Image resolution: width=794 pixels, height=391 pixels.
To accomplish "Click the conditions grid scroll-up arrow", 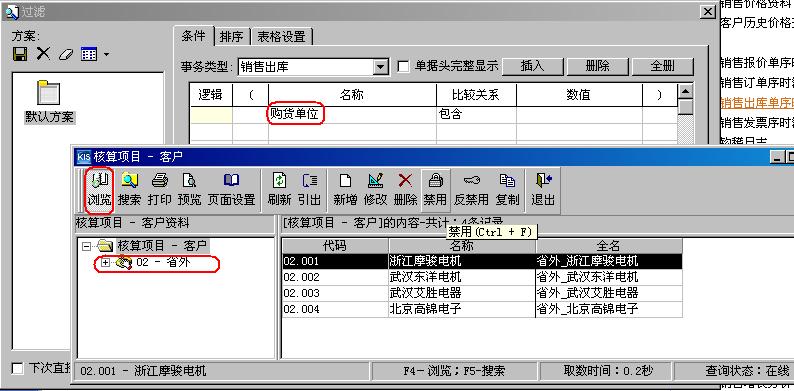I will [685, 91].
